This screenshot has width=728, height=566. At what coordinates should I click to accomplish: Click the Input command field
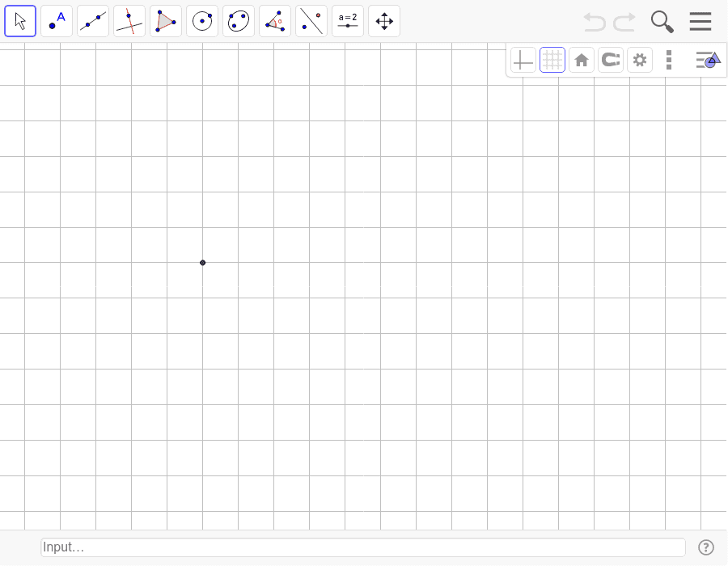pos(363,547)
